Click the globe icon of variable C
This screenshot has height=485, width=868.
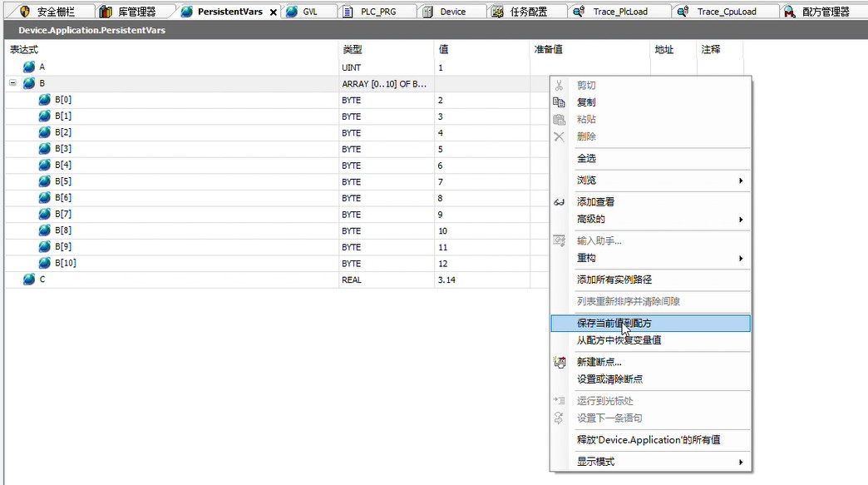tap(29, 280)
